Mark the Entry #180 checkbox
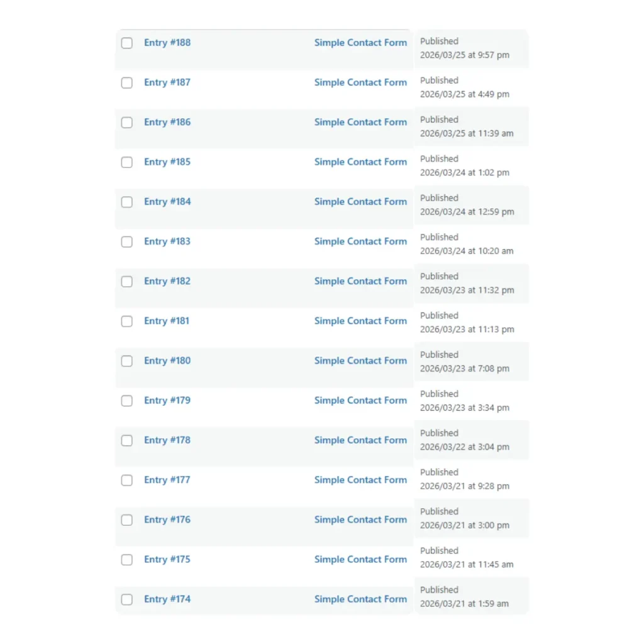 127,361
